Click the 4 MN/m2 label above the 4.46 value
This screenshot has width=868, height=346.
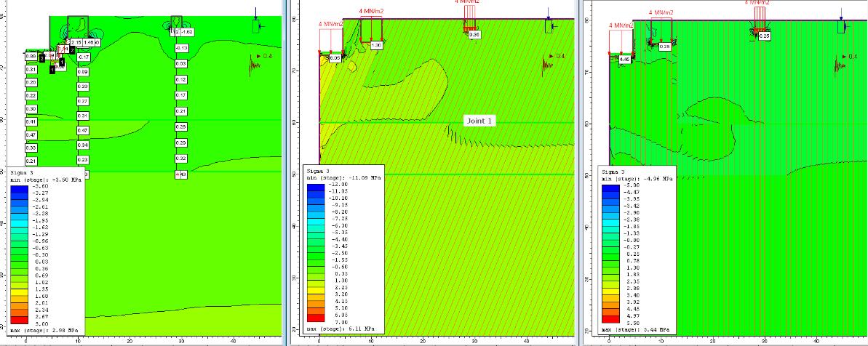(621, 25)
